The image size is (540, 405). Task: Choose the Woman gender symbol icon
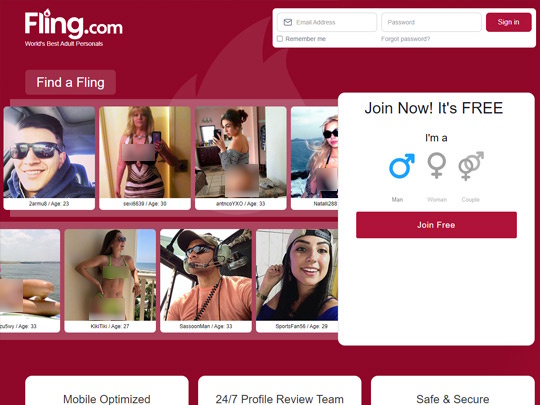[x=437, y=165]
